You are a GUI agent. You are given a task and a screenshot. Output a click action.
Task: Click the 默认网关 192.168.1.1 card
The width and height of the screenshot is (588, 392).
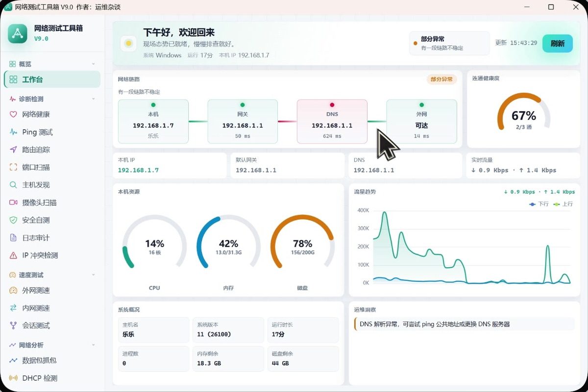(287, 165)
